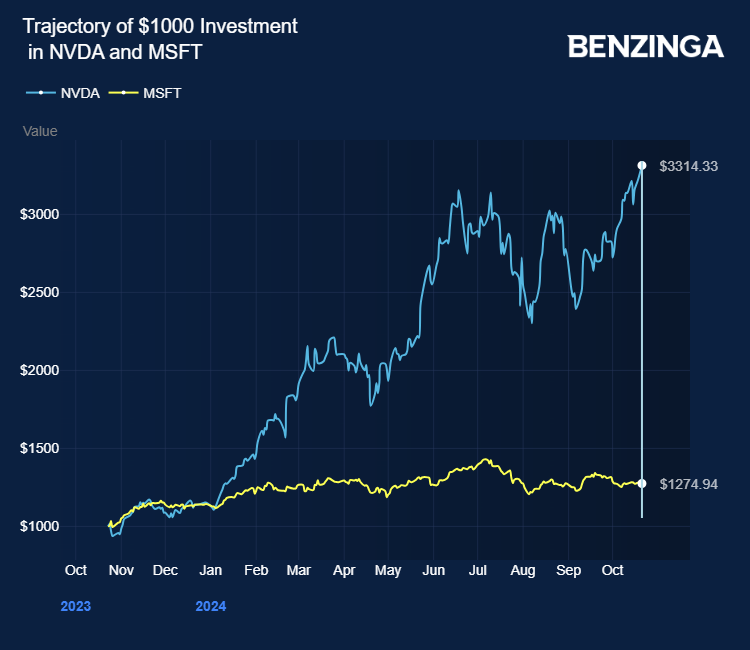Click the Value axis title
Image resolution: width=750 pixels, height=650 pixels.
[40, 131]
